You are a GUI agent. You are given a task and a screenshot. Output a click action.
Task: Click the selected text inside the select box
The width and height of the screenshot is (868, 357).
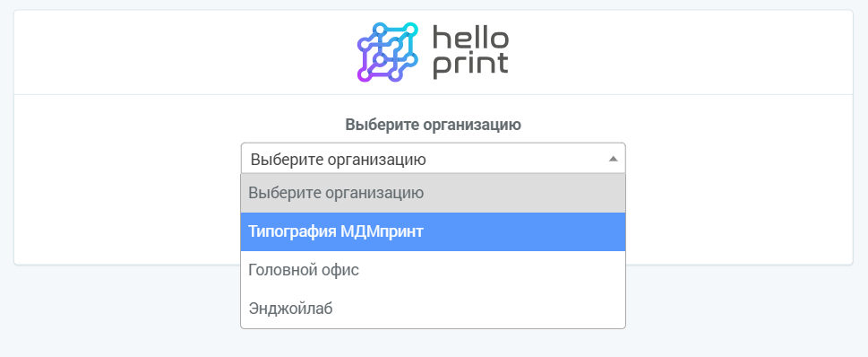[x=339, y=160]
